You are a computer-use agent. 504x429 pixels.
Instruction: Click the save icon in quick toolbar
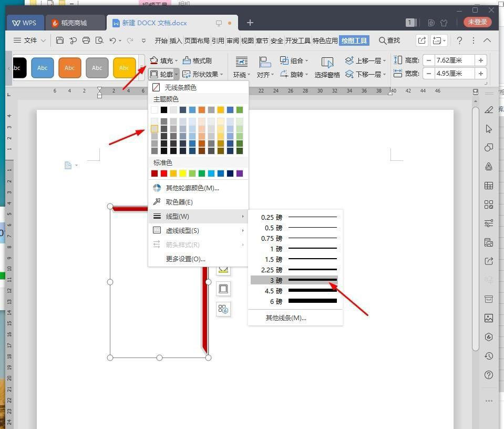click(59, 40)
